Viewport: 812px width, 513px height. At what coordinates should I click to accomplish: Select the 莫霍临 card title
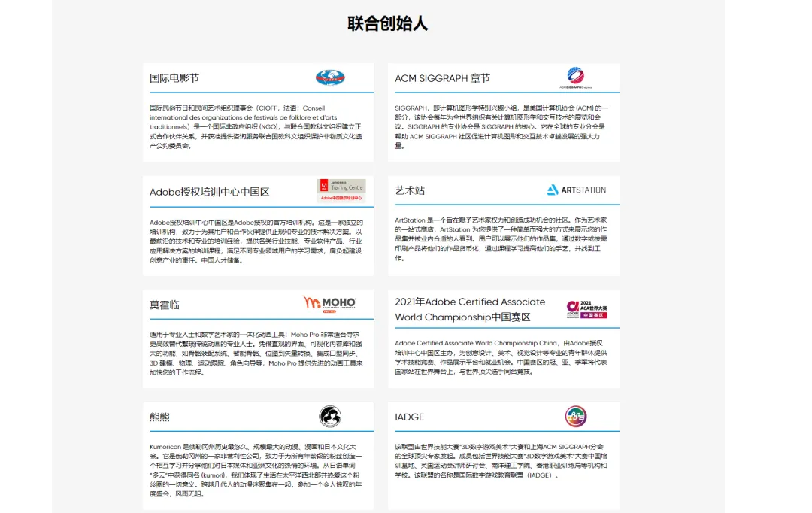(x=164, y=305)
